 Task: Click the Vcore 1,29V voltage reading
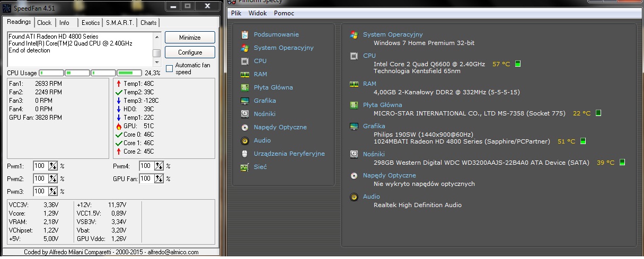(x=33, y=212)
